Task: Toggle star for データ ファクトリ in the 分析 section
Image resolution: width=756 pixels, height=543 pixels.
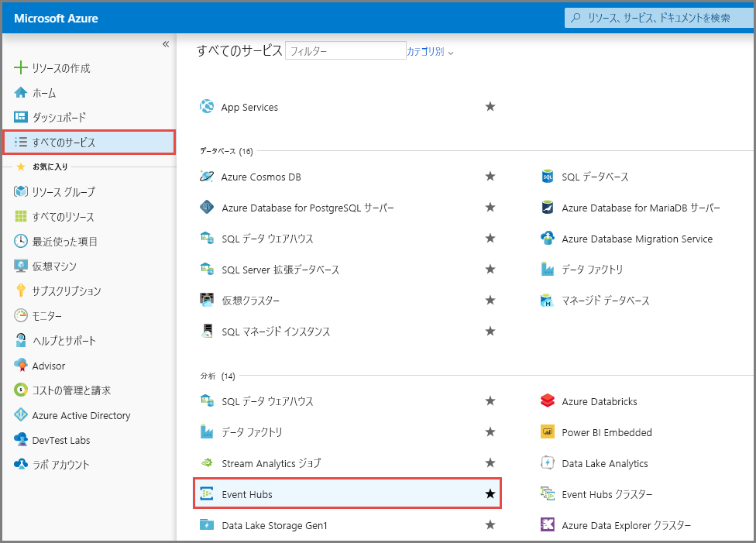Action: tap(490, 431)
